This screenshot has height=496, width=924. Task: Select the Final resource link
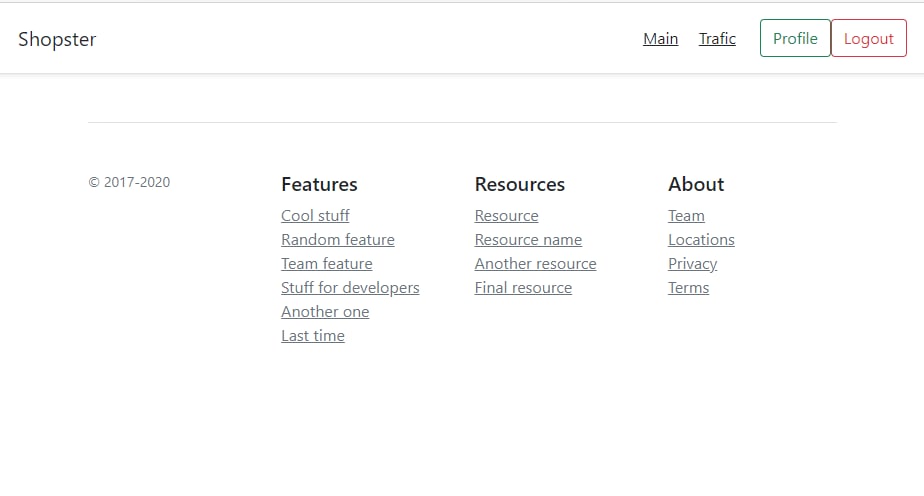(x=523, y=288)
